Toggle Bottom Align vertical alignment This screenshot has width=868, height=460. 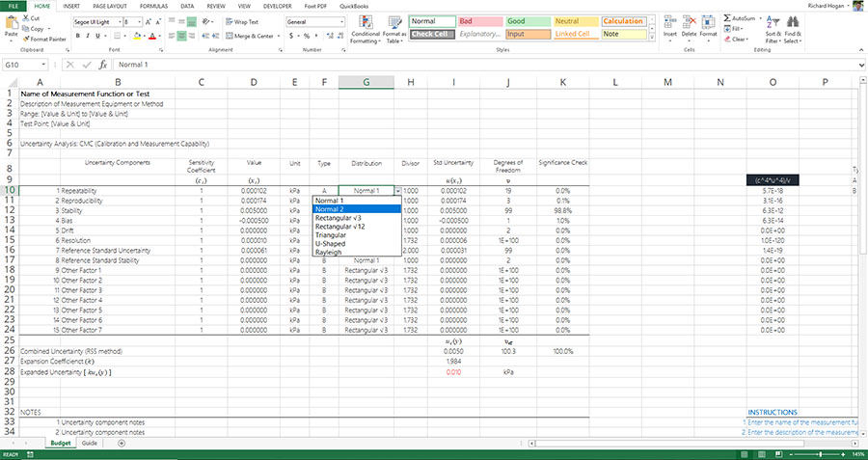pyautogui.click(x=192, y=22)
